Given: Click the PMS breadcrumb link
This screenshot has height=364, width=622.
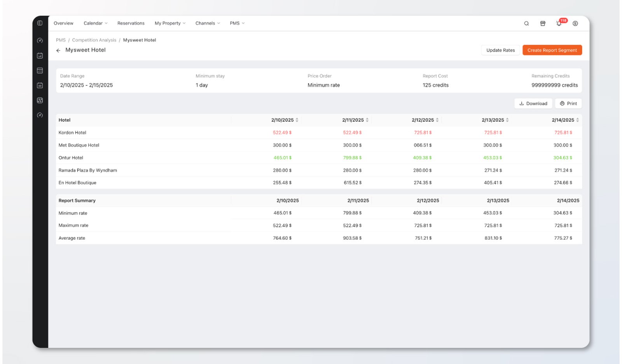Looking at the screenshot, I should pos(61,40).
